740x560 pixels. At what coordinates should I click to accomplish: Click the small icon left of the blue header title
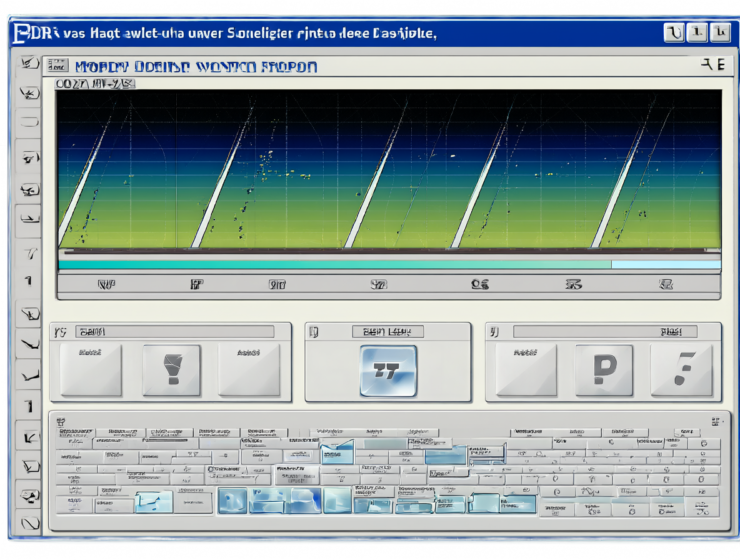pyautogui.click(x=57, y=65)
